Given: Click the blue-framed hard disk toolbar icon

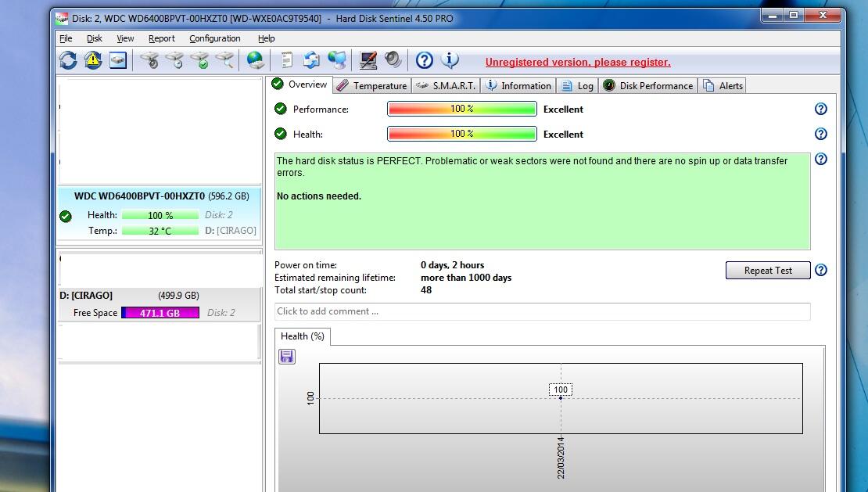Looking at the screenshot, I should pyautogui.click(x=118, y=59).
